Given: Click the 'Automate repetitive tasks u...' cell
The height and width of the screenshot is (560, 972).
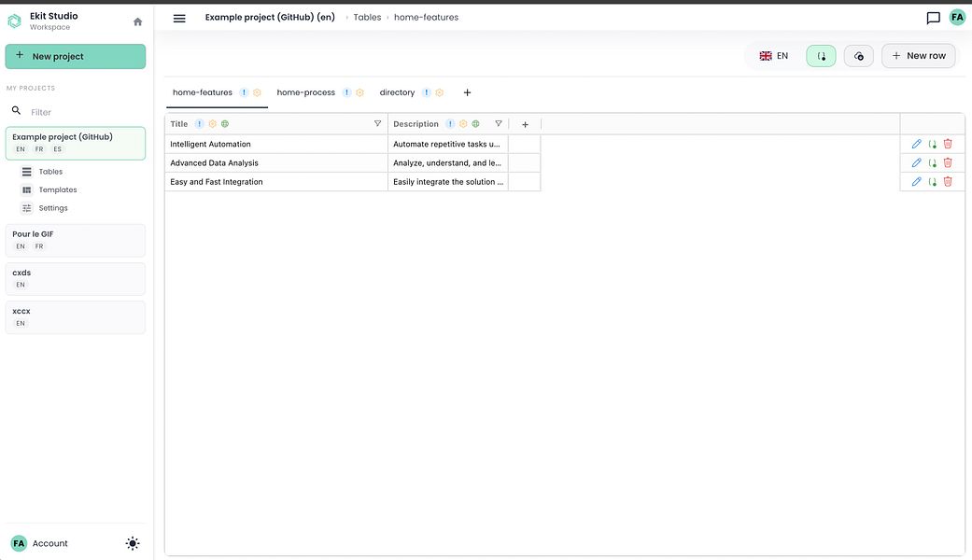Looking at the screenshot, I should coord(448,145).
